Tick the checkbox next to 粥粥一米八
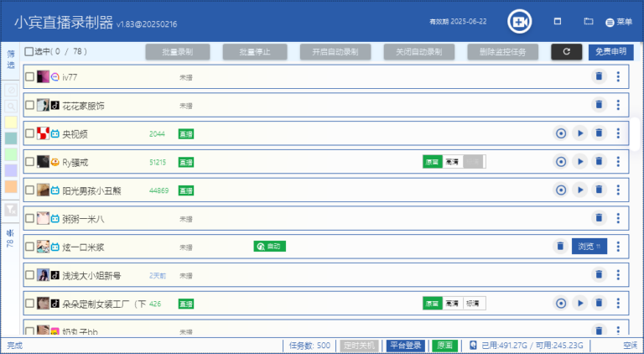The height and width of the screenshot is (354, 644). tap(30, 219)
